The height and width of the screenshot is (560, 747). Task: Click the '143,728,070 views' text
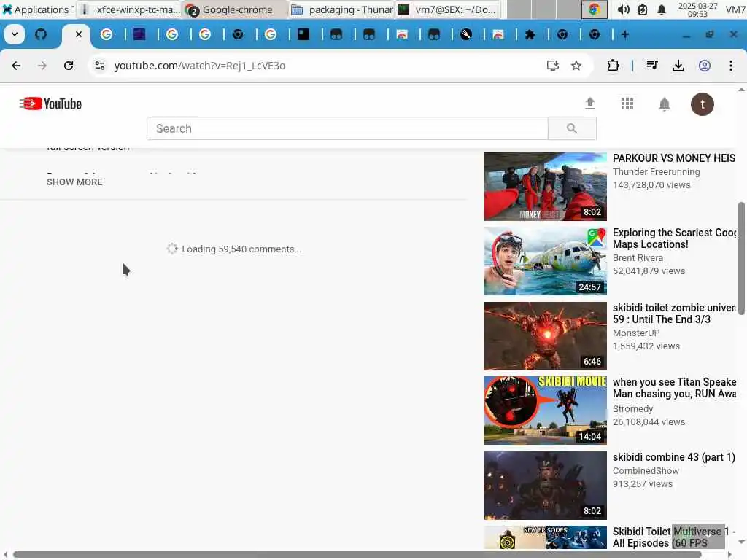[651, 185]
